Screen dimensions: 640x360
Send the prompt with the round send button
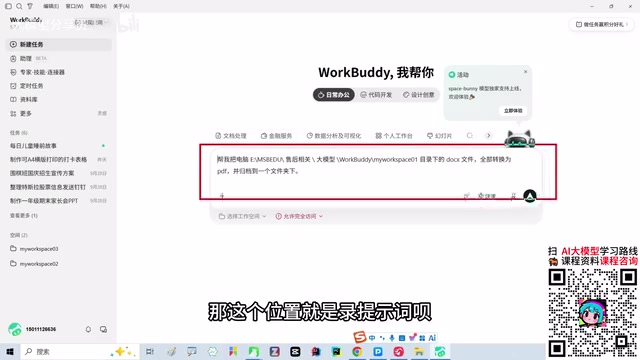click(530, 196)
